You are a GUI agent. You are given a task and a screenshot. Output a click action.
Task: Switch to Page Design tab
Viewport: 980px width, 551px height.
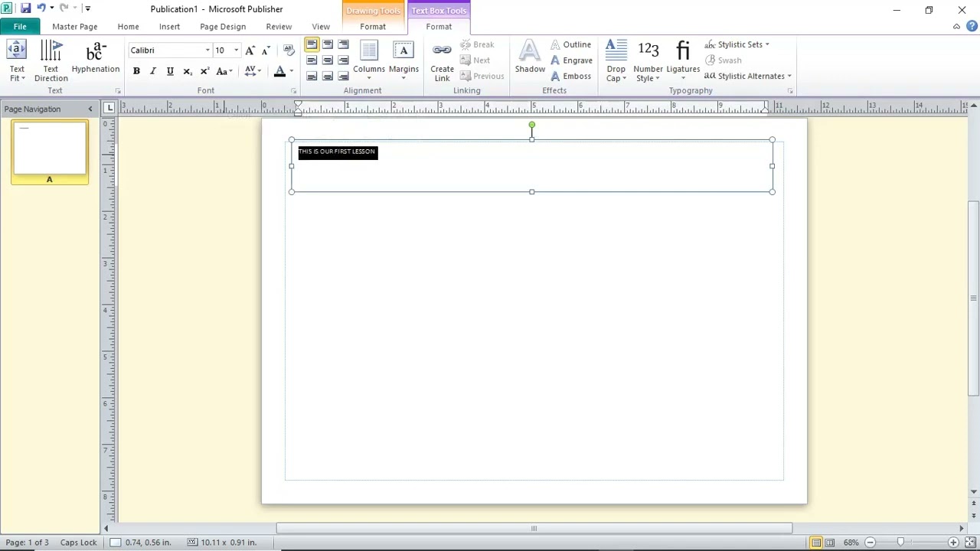click(223, 27)
